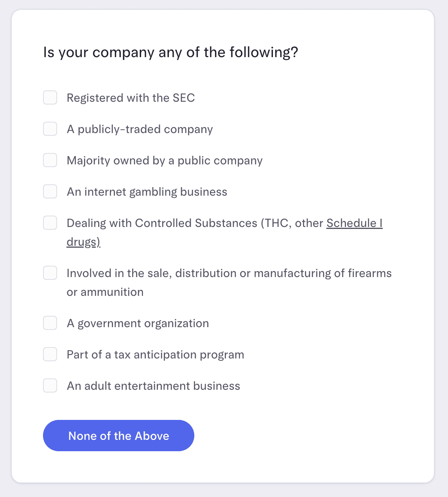Check the Controlled Substances checkbox

50,223
